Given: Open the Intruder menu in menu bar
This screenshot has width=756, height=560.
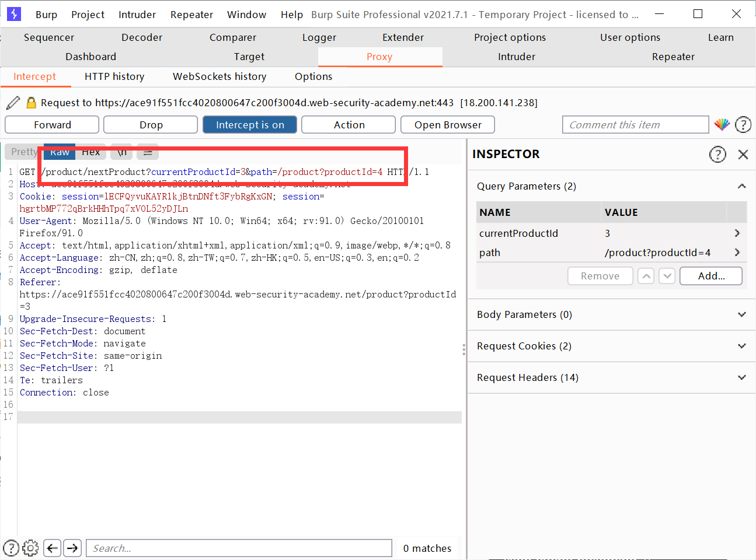Looking at the screenshot, I should tap(137, 15).
